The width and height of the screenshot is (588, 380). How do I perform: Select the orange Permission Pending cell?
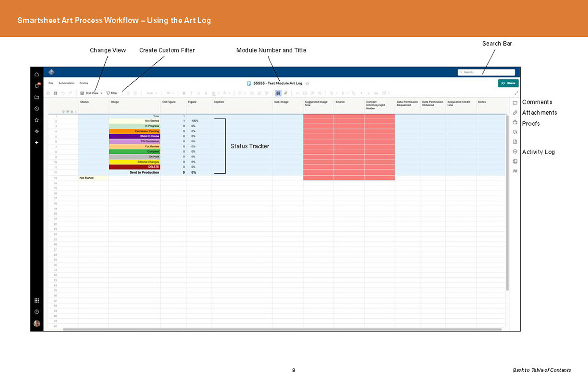(x=135, y=131)
